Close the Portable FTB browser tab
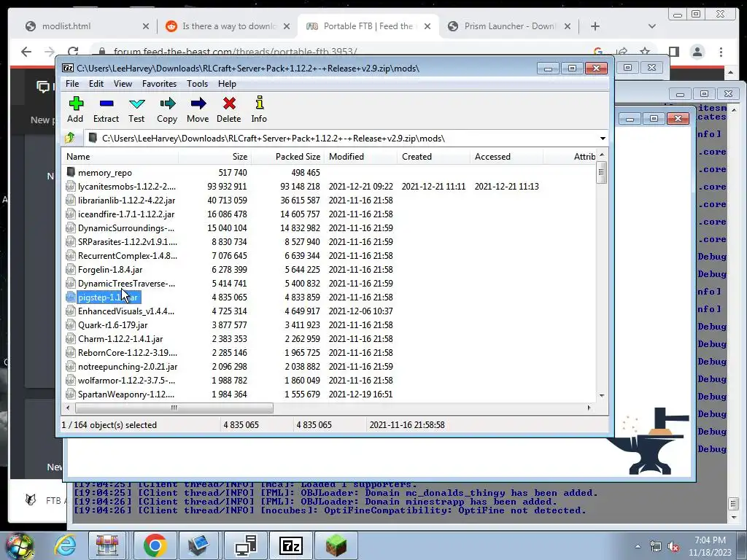 pyautogui.click(x=427, y=26)
